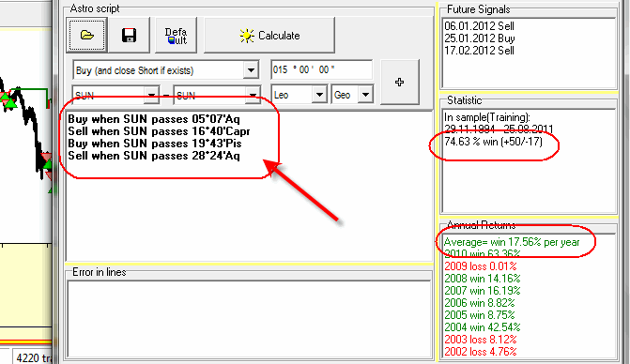The width and height of the screenshot is (630, 364).
Task: Select future signal 06.01.2012 Sell
Action: tap(479, 26)
